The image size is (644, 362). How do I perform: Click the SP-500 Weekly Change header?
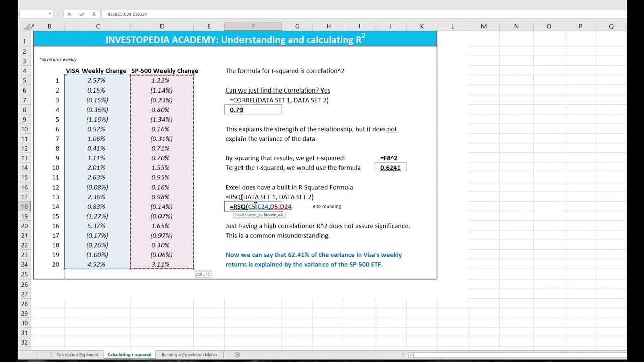165,71
